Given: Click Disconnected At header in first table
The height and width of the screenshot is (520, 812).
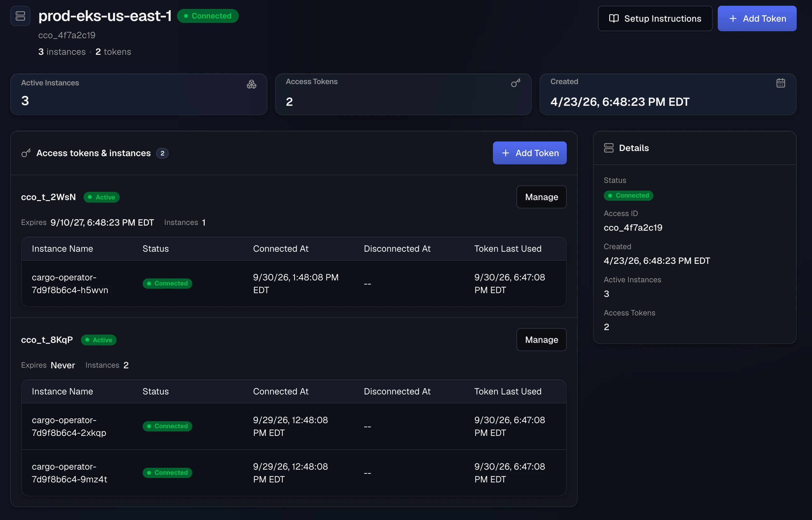Looking at the screenshot, I should point(397,249).
